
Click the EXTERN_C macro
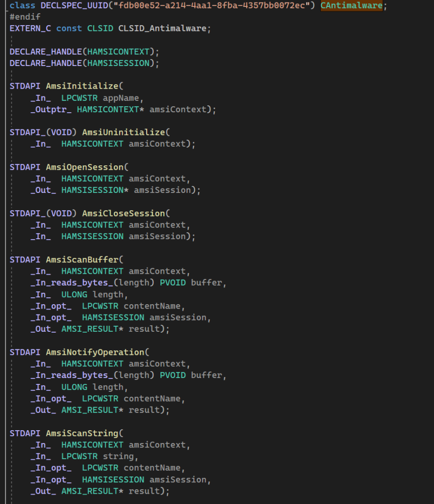point(30,28)
